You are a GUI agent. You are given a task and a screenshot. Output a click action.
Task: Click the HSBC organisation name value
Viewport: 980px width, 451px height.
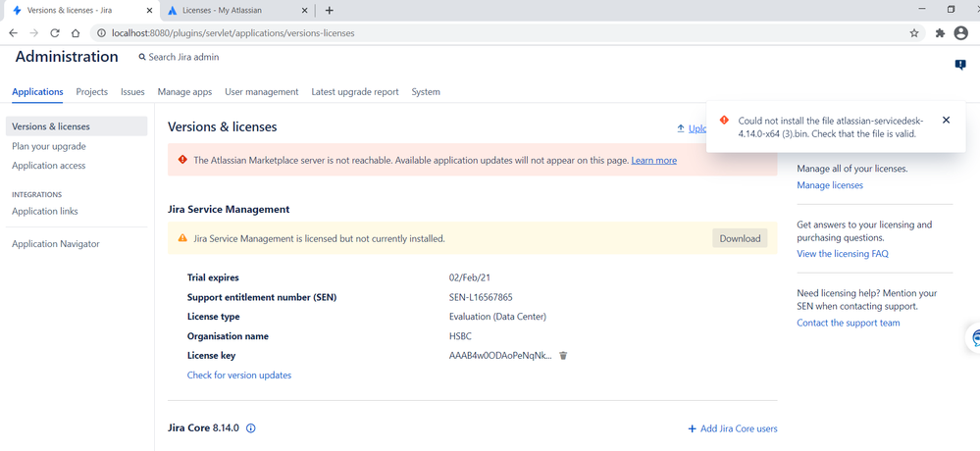tap(461, 336)
